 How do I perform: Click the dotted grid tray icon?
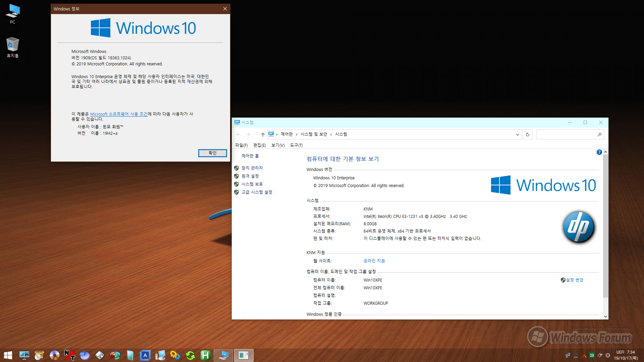click(576, 356)
